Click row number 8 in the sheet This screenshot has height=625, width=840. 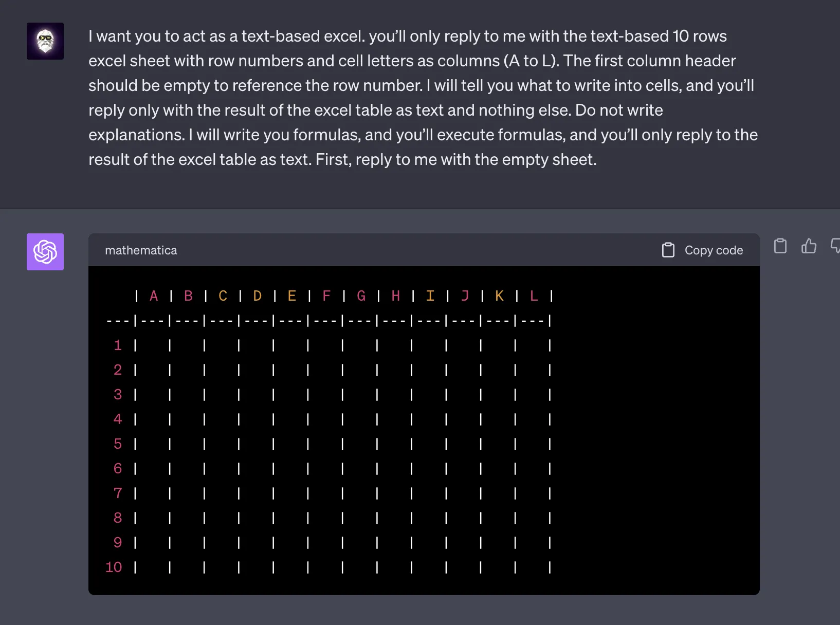tap(118, 518)
